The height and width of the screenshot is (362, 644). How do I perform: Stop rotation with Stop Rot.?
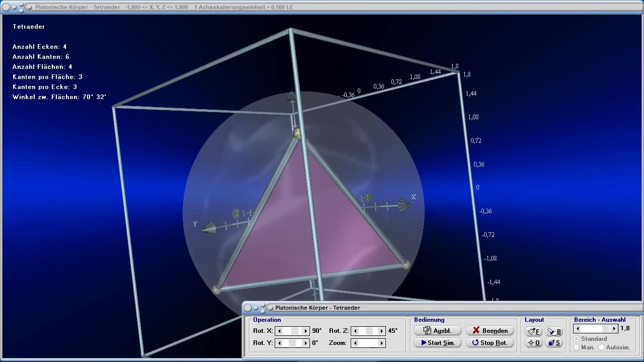point(490,343)
